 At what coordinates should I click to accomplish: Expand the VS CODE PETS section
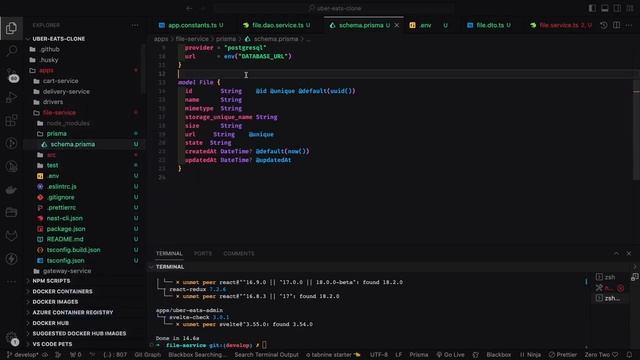52,344
